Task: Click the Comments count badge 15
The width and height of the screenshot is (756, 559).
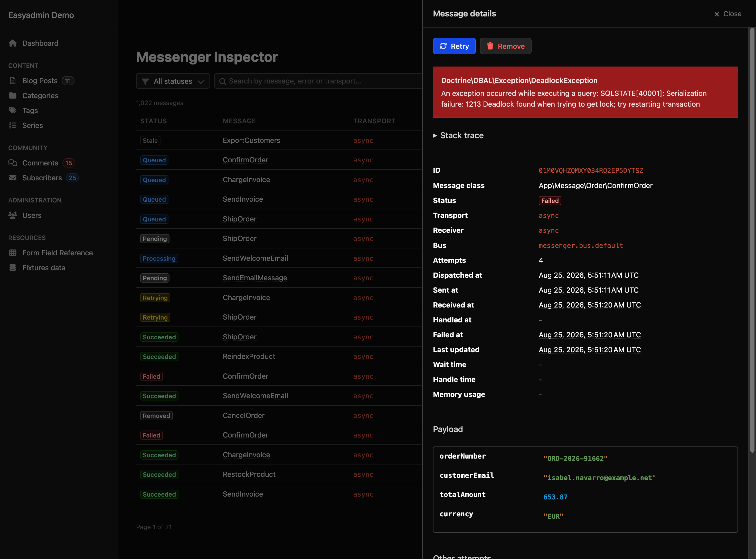Action: (69, 163)
